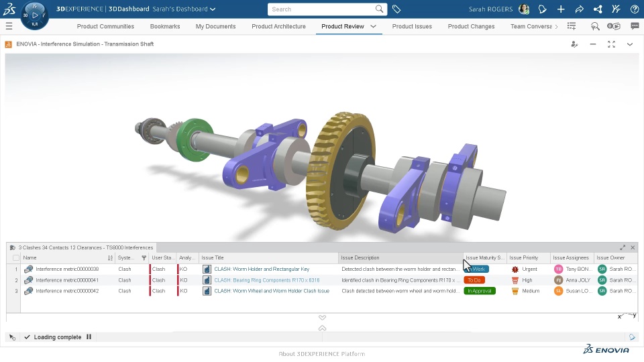
Task: Click assignee Susan LO cell
Action: tap(573, 291)
